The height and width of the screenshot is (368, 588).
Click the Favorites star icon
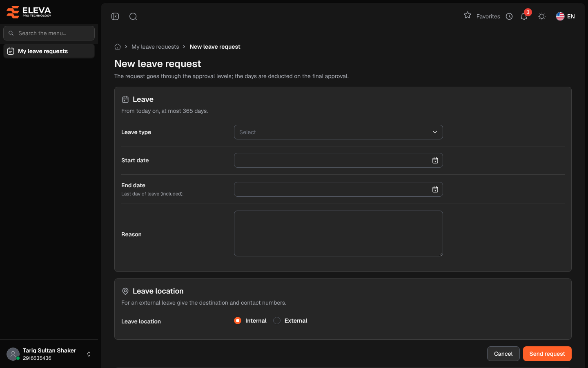click(x=468, y=16)
